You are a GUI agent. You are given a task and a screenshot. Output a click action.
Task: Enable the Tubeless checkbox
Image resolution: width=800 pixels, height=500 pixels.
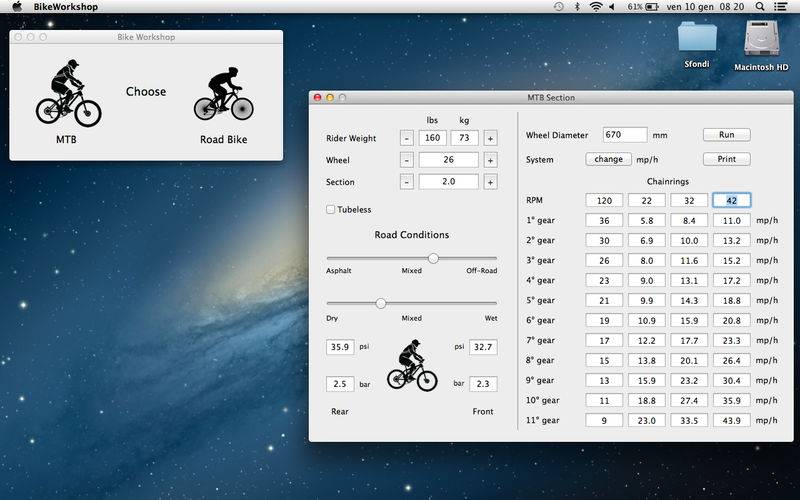[331, 209]
